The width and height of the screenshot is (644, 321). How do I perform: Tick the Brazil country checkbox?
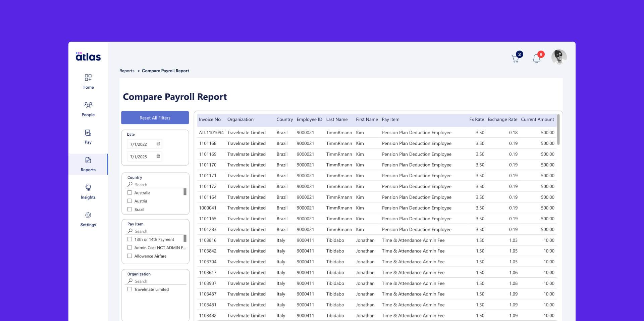click(130, 209)
